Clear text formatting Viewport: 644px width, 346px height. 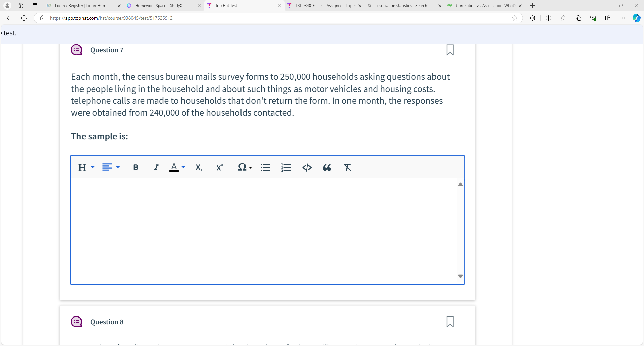coord(347,167)
